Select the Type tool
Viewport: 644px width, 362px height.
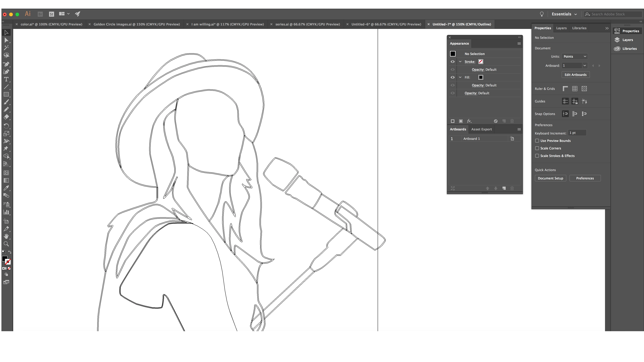tap(6, 79)
